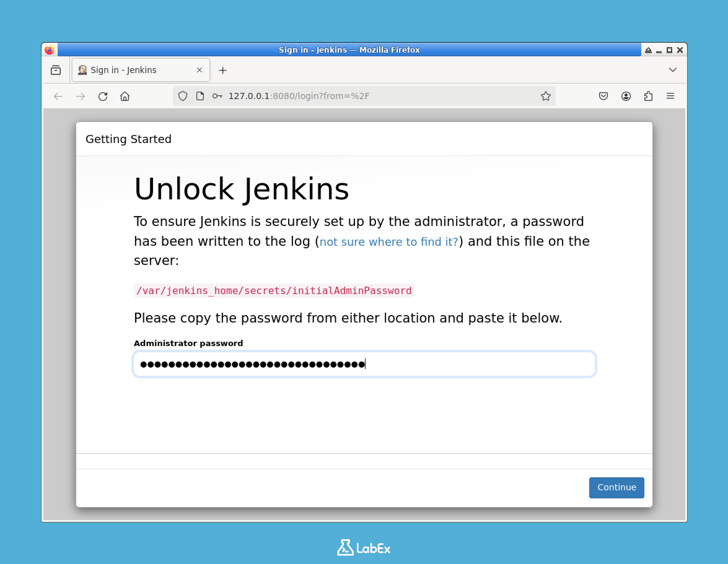Click the forward navigation arrow
The width and height of the screenshot is (728, 564).
pos(80,96)
